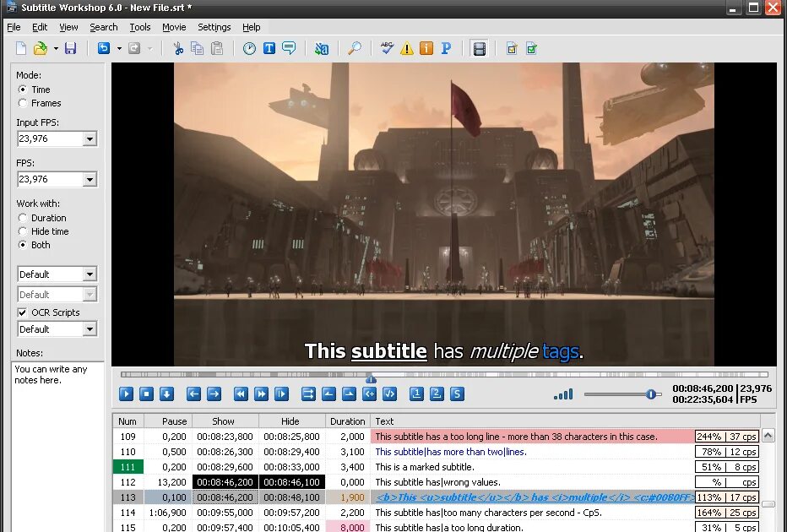Open the FPS dropdown
787x532 pixels.
coord(90,179)
